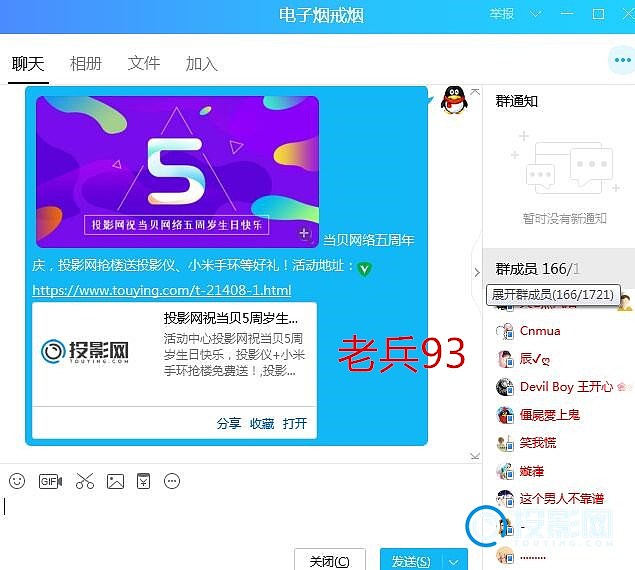Viewport: 635px width, 570px height.
Task: Click the 关闭(C) close button
Action: [x=330, y=561]
